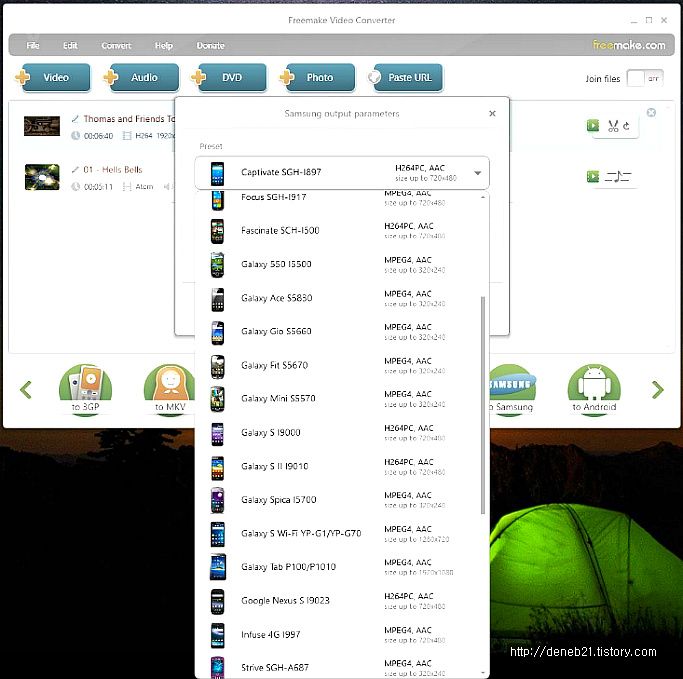Image resolution: width=683 pixels, height=679 pixels.
Task: Choose the to Android output format
Action: click(594, 390)
